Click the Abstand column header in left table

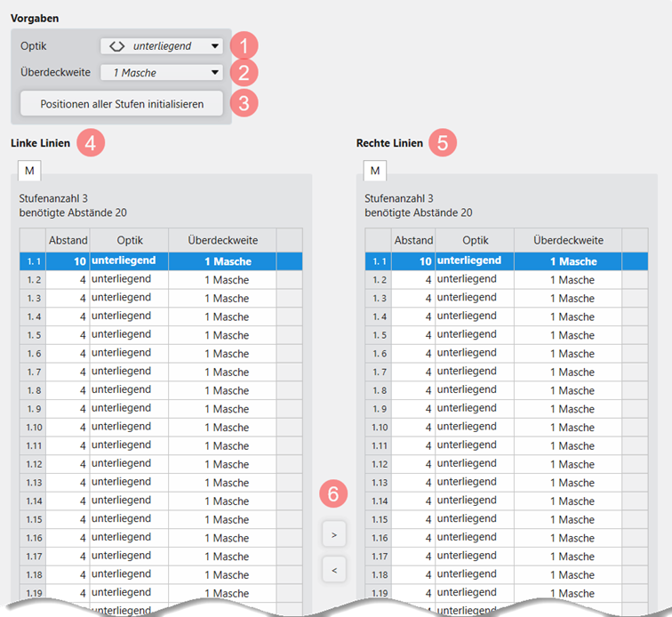(68, 240)
